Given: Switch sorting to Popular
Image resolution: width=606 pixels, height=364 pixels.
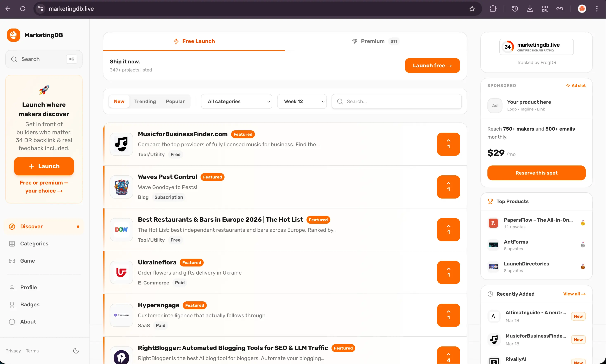Looking at the screenshot, I should tap(175, 101).
